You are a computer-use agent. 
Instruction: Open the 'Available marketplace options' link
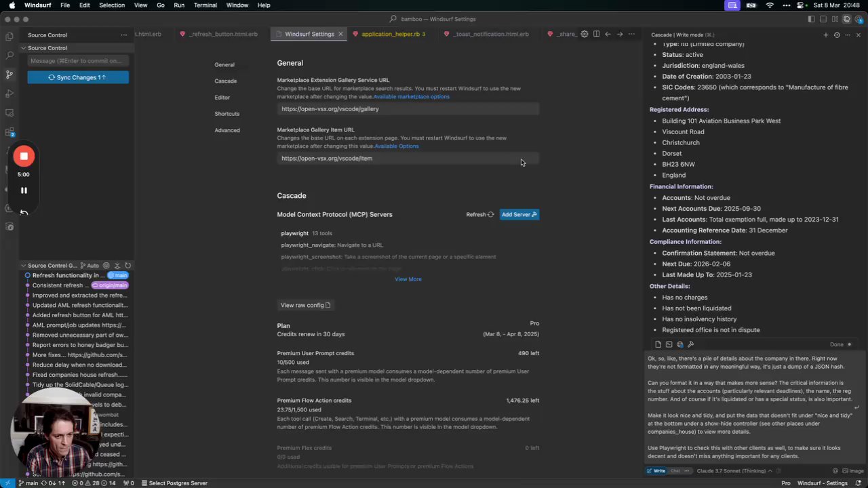coord(412,97)
